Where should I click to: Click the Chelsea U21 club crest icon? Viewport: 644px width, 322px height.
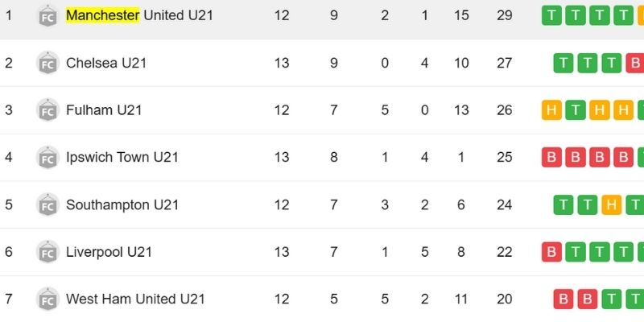47,63
